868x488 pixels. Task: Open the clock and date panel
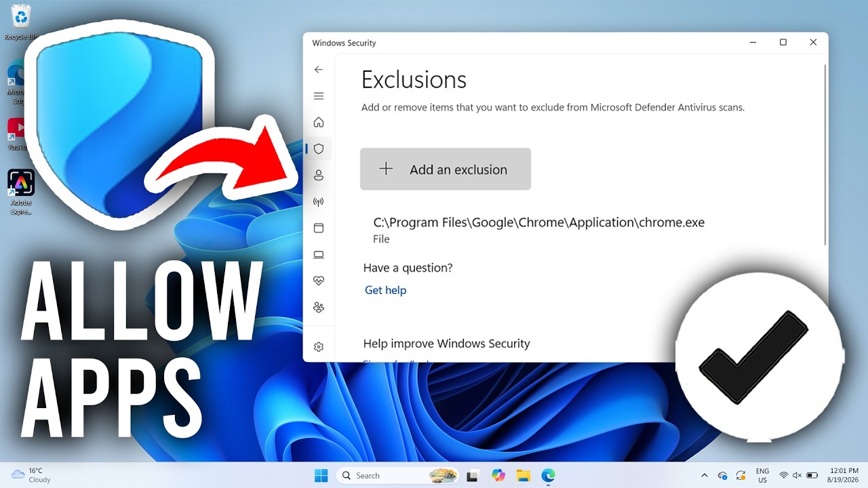click(x=843, y=475)
